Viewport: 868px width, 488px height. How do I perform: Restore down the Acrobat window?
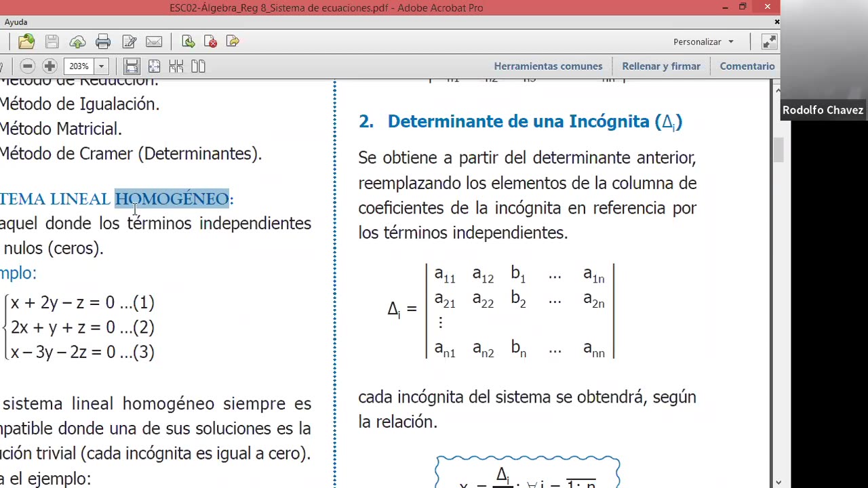pyautogui.click(x=743, y=7)
